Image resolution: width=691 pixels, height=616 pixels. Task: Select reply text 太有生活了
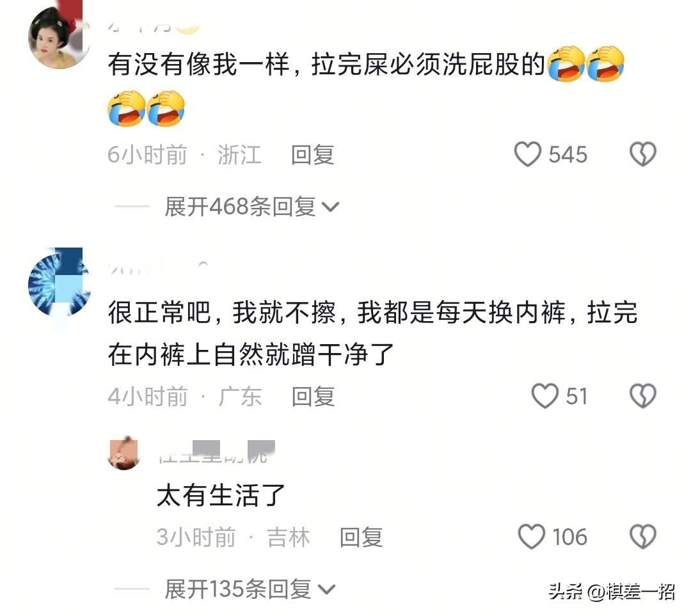pos(221,495)
